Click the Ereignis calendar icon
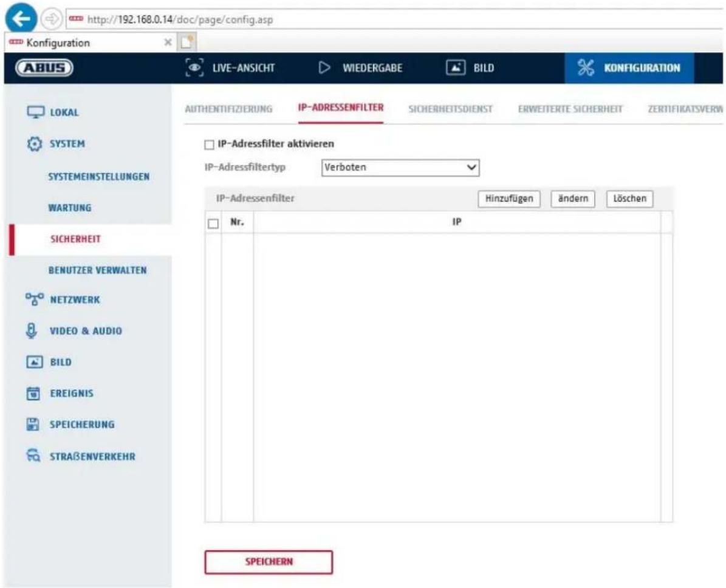 tap(33, 393)
